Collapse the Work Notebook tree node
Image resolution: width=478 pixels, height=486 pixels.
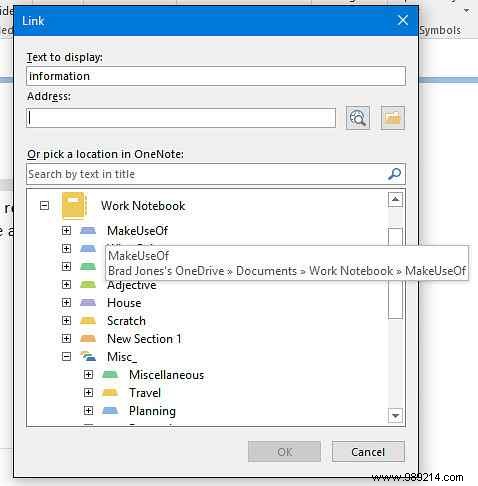[x=44, y=205]
